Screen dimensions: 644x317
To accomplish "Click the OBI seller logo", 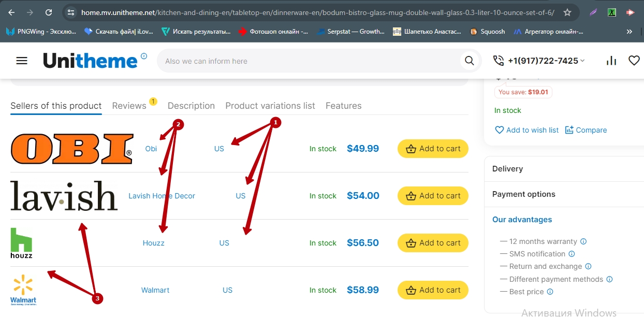I will pyautogui.click(x=71, y=149).
